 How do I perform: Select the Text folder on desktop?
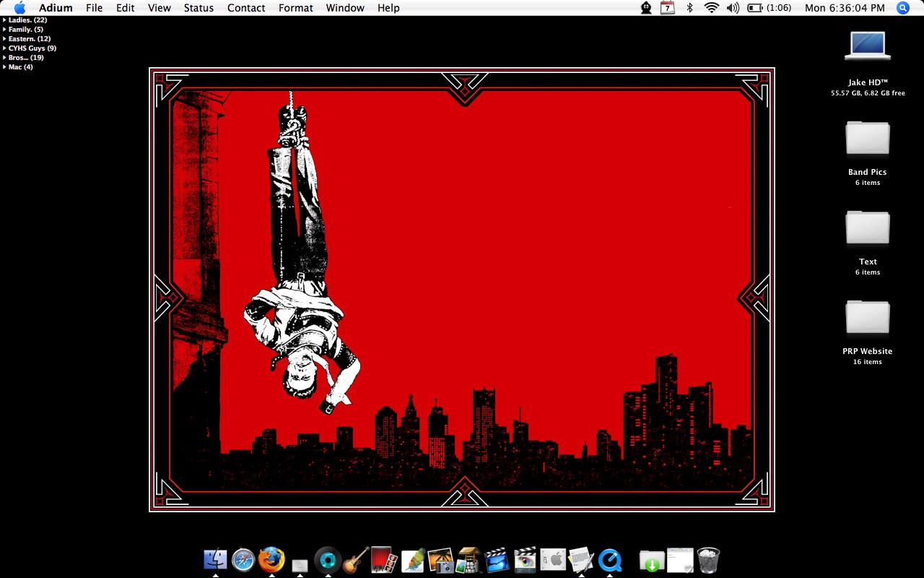click(x=868, y=228)
